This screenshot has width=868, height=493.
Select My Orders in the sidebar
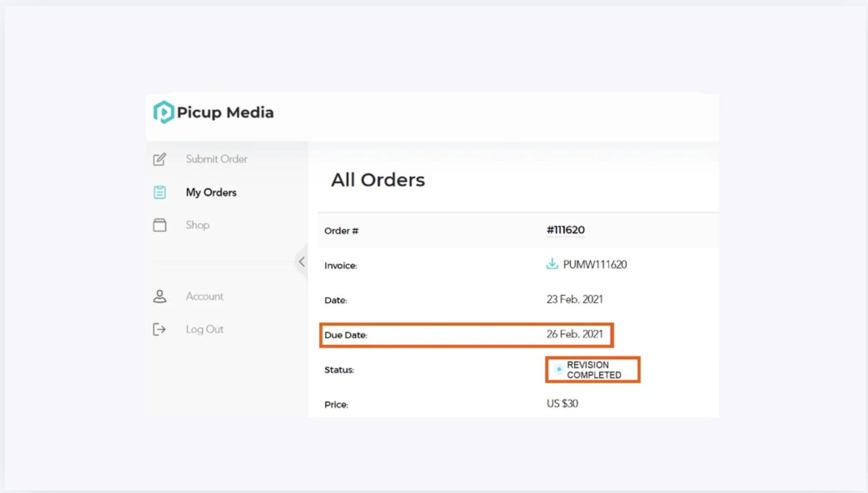click(x=211, y=192)
